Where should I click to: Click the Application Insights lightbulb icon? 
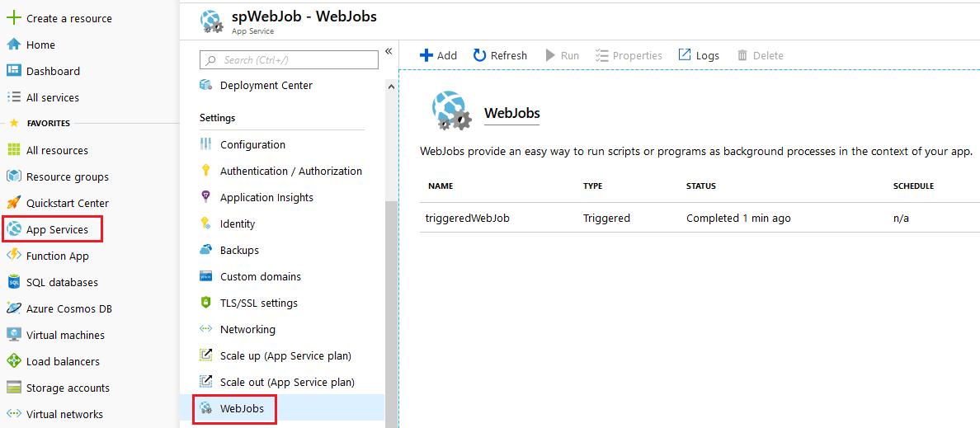point(205,197)
